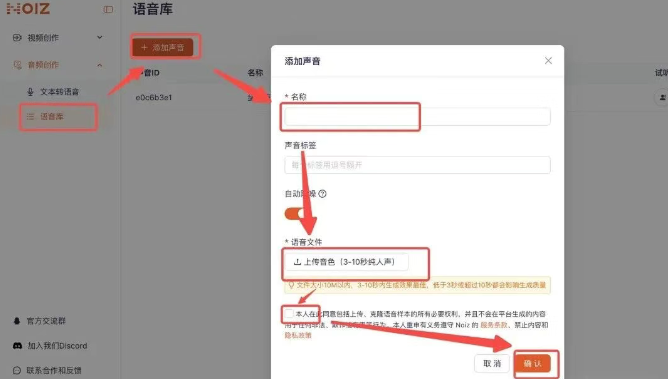Viewport: 668px width, 379px height.
Task: Click the Noiz logo
Action: [28, 9]
